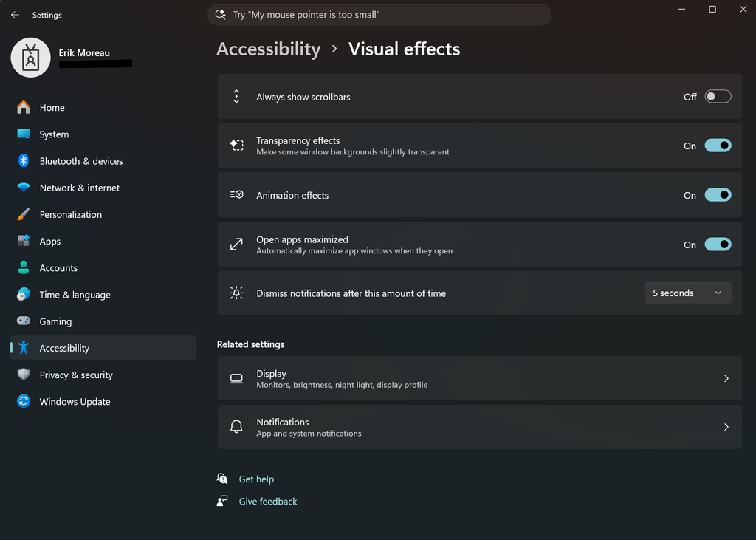Click the settings search box
Viewport: 756px width, 540px height.
[x=379, y=15]
